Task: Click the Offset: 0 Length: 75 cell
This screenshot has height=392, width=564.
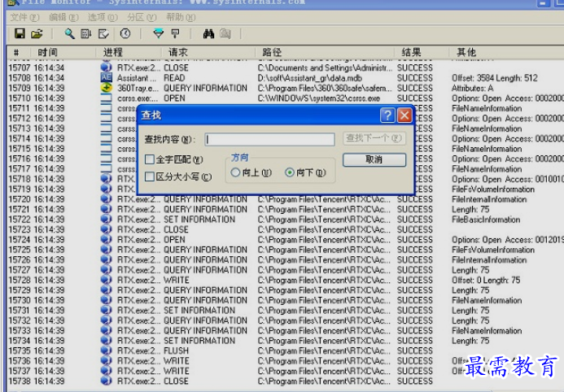Action: pos(486,280)
